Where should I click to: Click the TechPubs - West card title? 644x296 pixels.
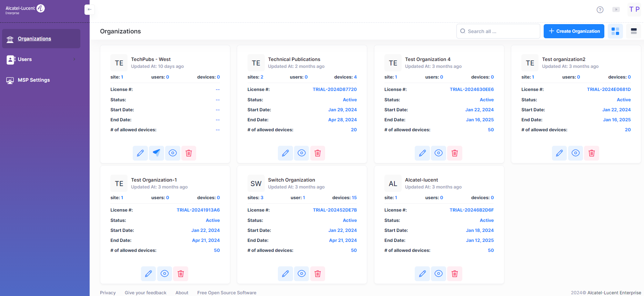(x=151, y=59)
